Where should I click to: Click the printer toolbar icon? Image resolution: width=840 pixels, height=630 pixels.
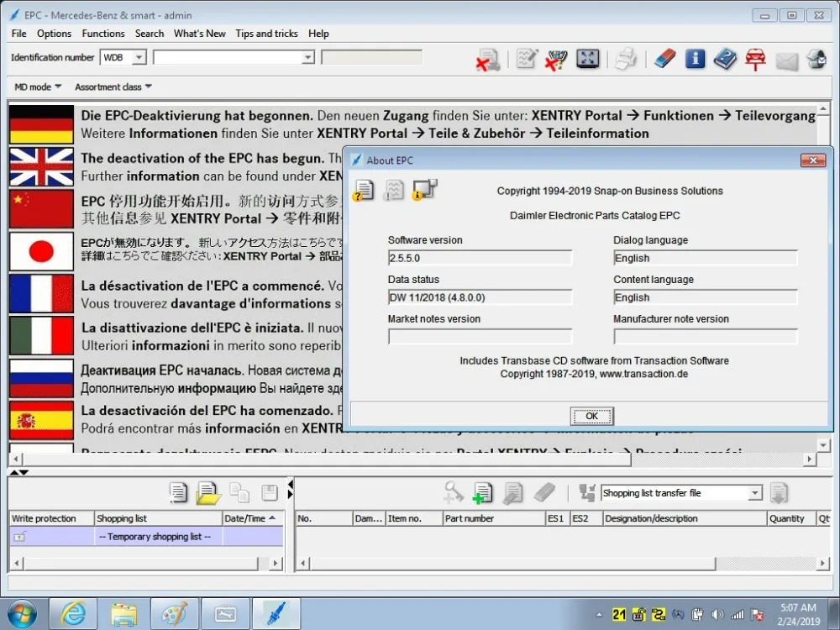click(625, 59)
